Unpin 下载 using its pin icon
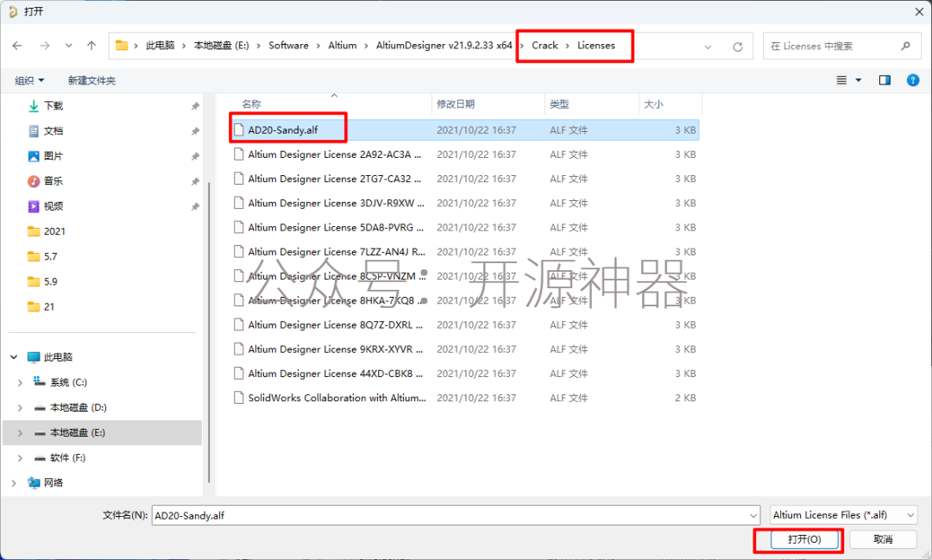932x560 pixels. pos(195,106)
